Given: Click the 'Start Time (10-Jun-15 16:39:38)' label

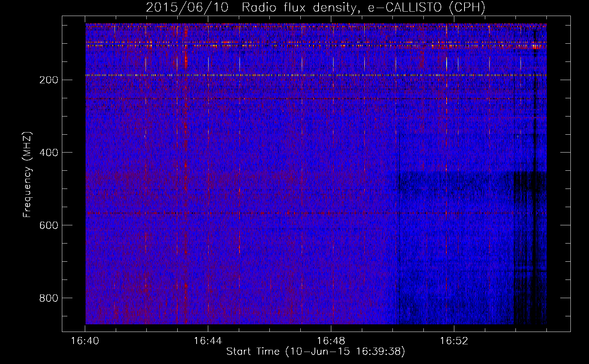Looking at the screenshot, I should point(316,352).
